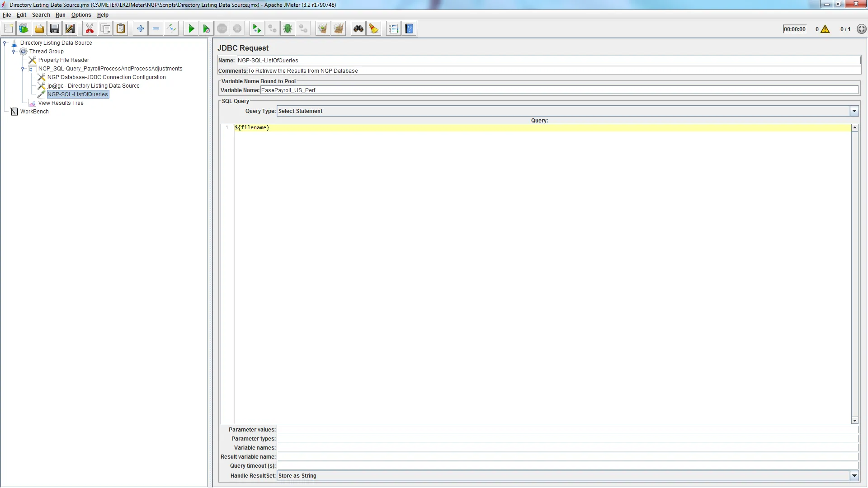Image resolution: width=868 pixels, height=488 pixels.
Task: Open Search with binoculars icon
Action: (x=359, y=29)
